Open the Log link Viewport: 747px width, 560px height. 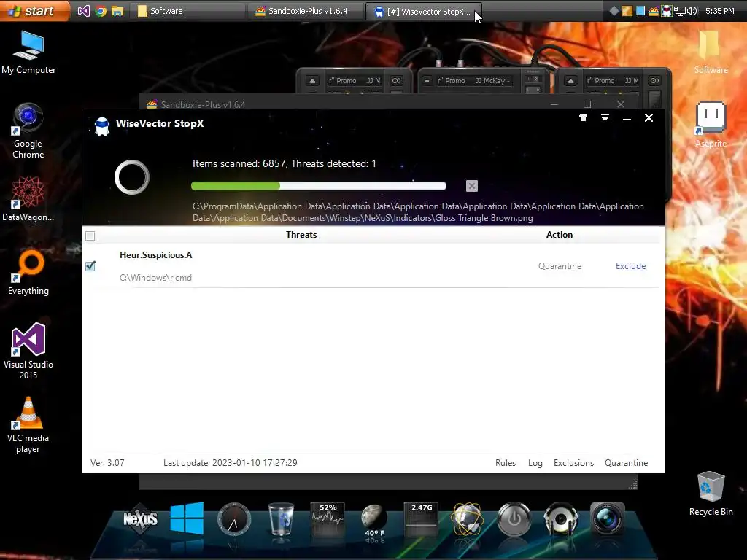pos(535,463)
